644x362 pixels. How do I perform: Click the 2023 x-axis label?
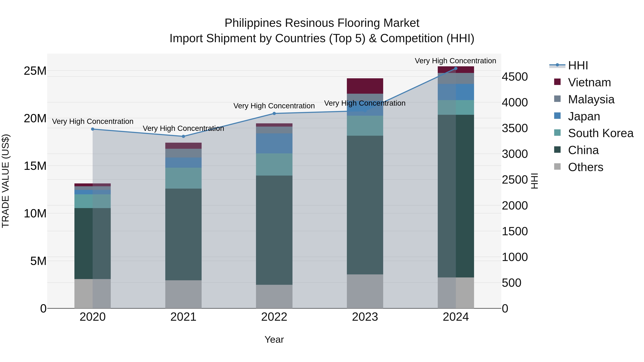click(365, 317)
